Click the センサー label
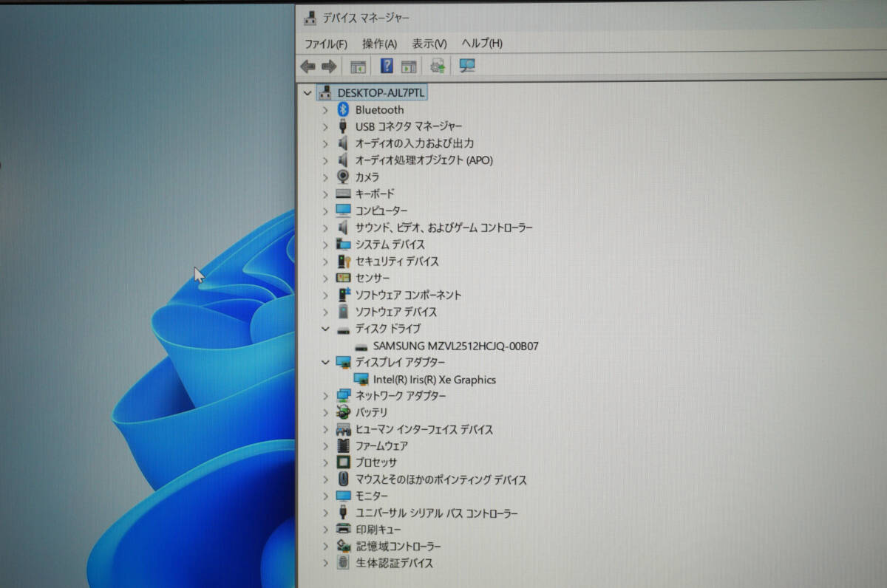 pos(373,278)
